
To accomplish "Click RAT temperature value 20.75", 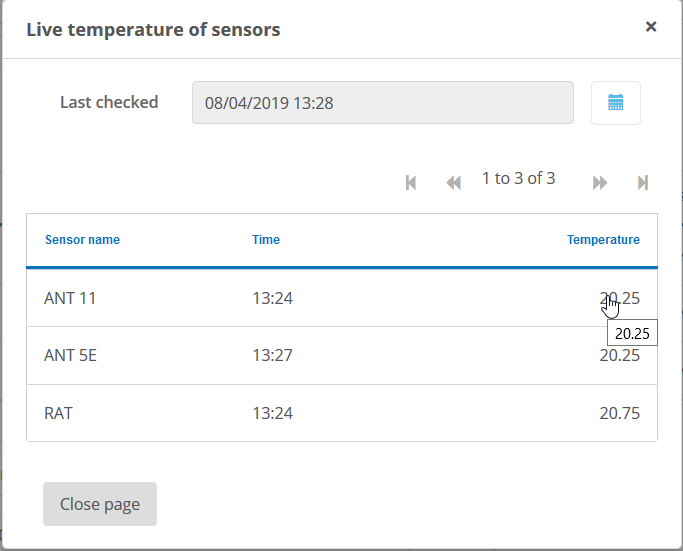I will coord(619,413).
